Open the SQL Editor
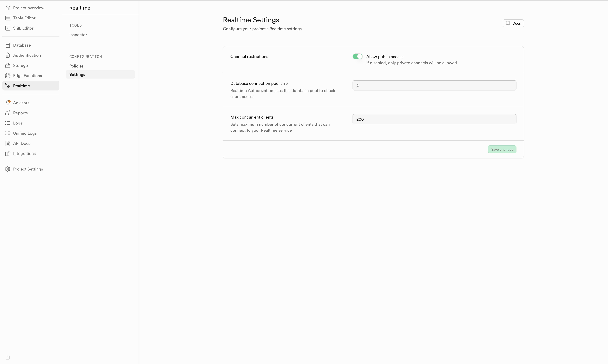608x364 pixels. [x=31, y=28]
